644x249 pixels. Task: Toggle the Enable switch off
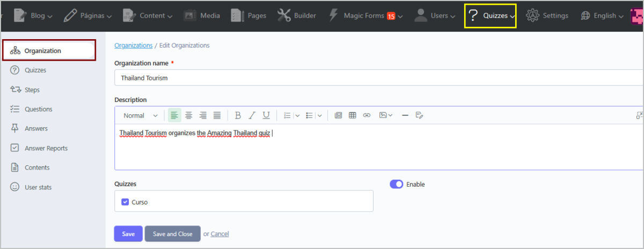pyautogui.click(x=396, y=184)
